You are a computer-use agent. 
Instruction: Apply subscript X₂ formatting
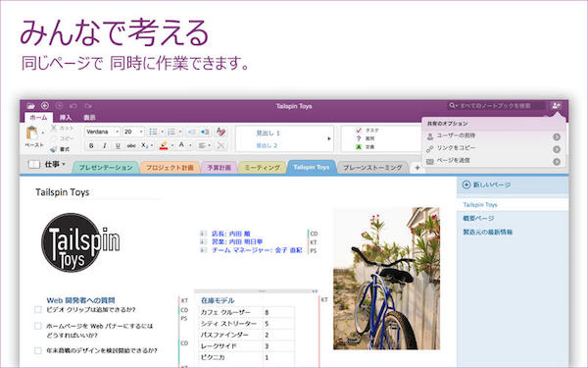[x=145, y=145]
